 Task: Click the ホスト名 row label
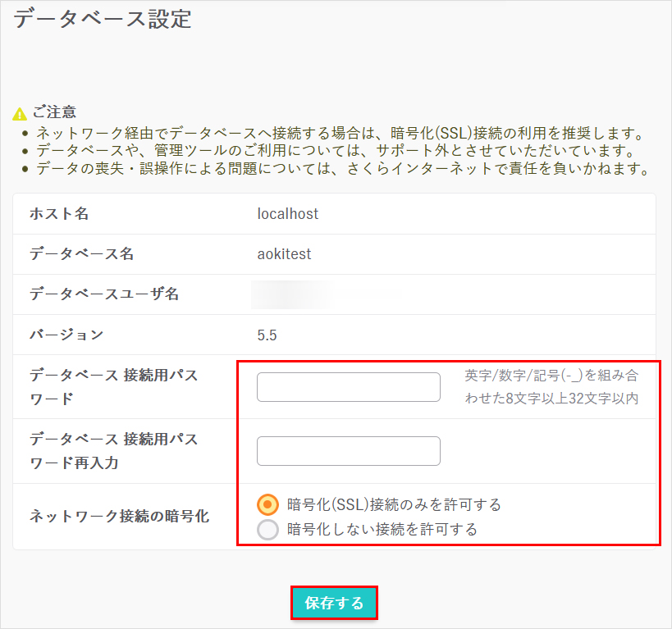click(x=59, y=214)
